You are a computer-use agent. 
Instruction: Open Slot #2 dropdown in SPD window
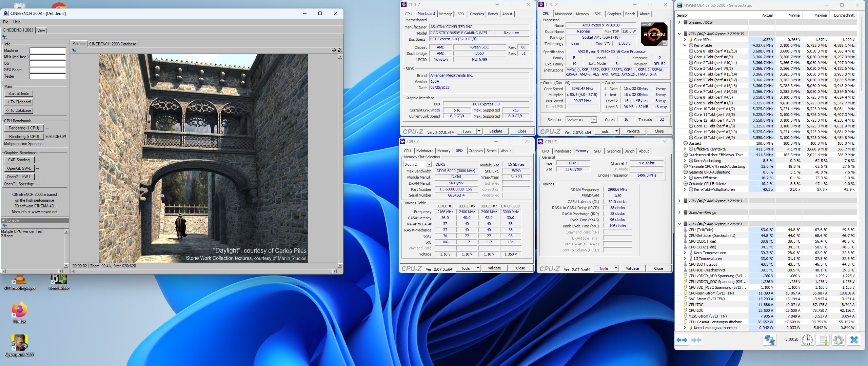(x=429, y=164)
